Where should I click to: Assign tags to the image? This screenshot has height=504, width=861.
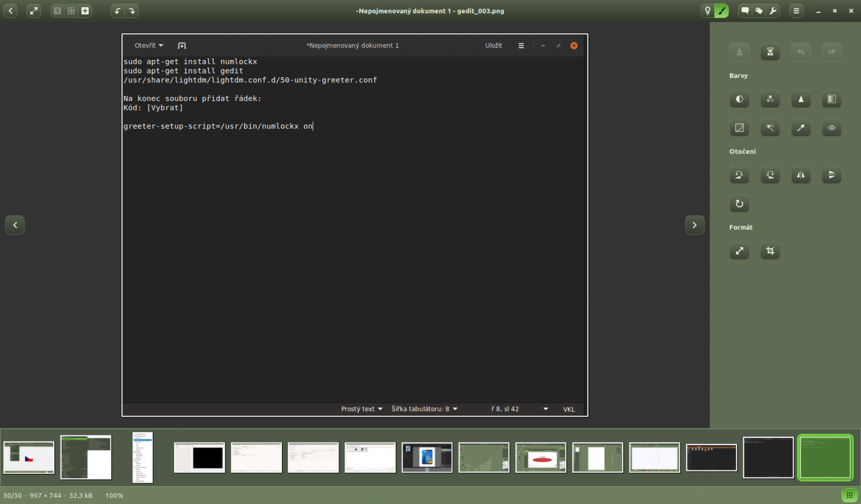coord(759,11)
